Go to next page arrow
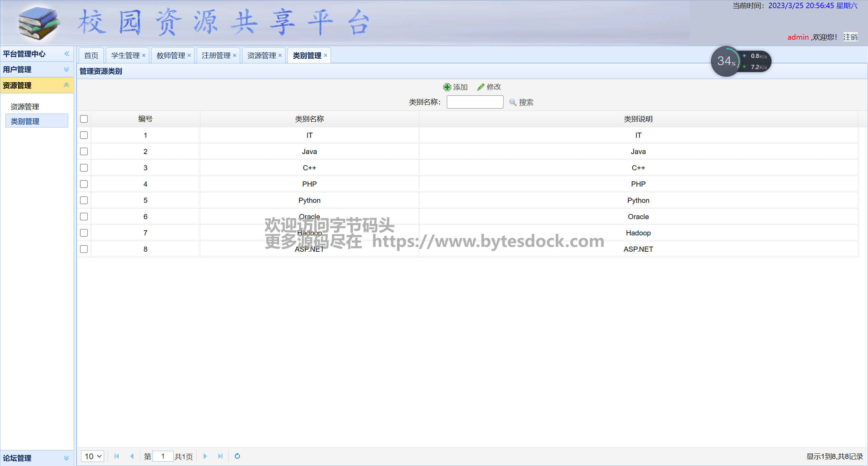The width and height of the screenshot is (868, 466). point(205,456)
